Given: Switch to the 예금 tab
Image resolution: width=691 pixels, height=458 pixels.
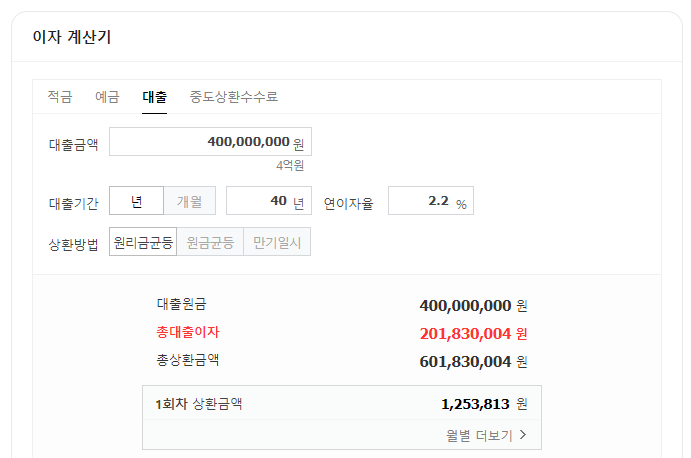Looking at the screenshot, I should point(107,97).
